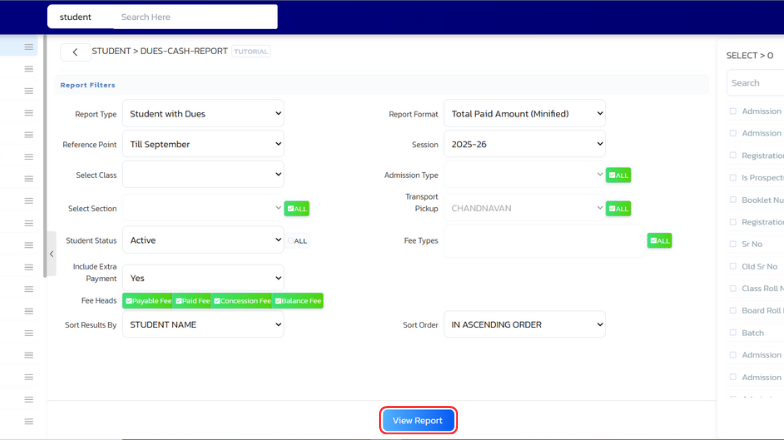Toggle ALL checkbox beside Fee Types
This screenshot has width=784, height=440.
(659, 241)
